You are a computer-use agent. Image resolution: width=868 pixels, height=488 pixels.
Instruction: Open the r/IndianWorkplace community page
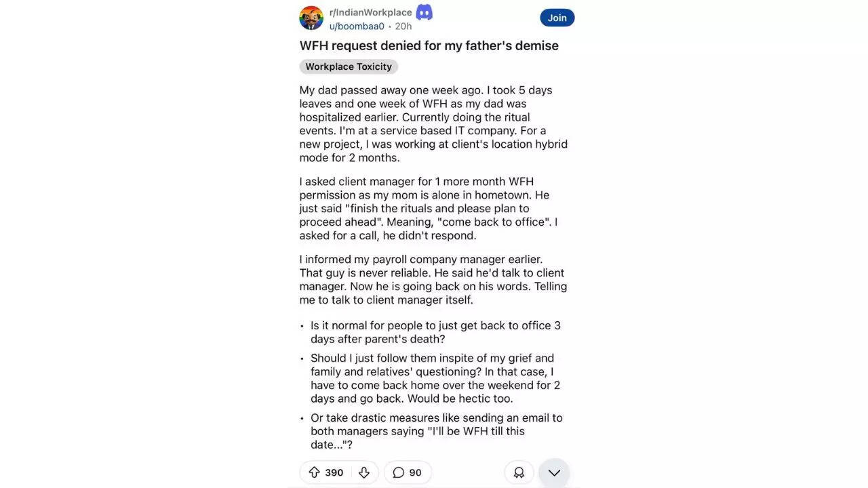[370, 12]
